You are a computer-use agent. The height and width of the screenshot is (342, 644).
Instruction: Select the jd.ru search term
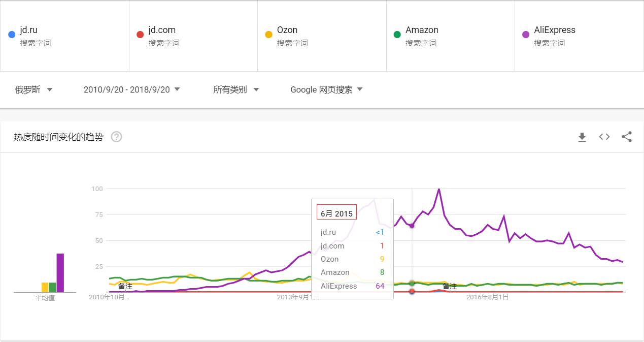tap(28, 30)
